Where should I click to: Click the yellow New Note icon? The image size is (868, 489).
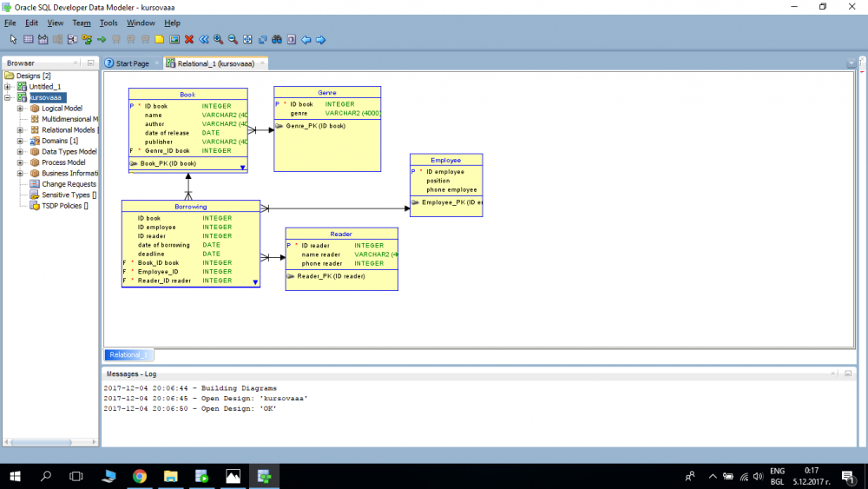pyautogui.click(x=160, y=39)
